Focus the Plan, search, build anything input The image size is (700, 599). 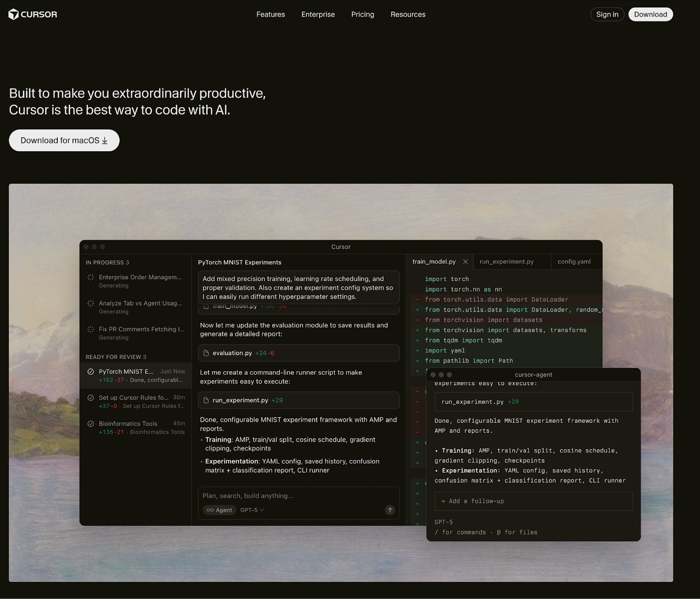coord(248,495)
